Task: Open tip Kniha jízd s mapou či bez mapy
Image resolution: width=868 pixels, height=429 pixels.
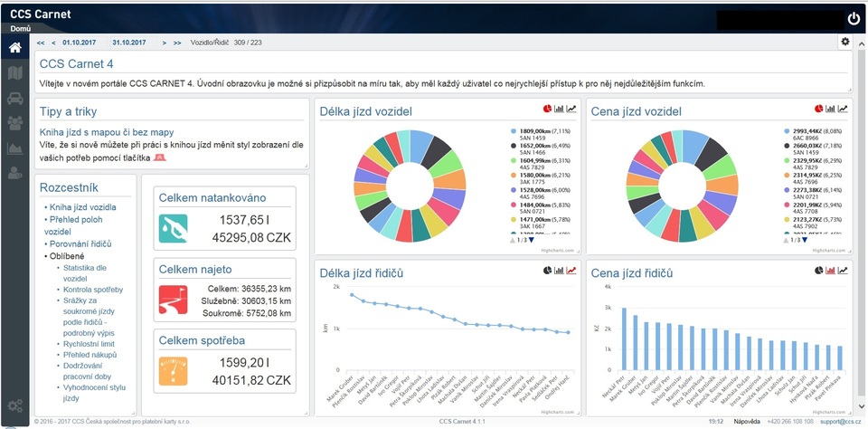Action: 107,132
